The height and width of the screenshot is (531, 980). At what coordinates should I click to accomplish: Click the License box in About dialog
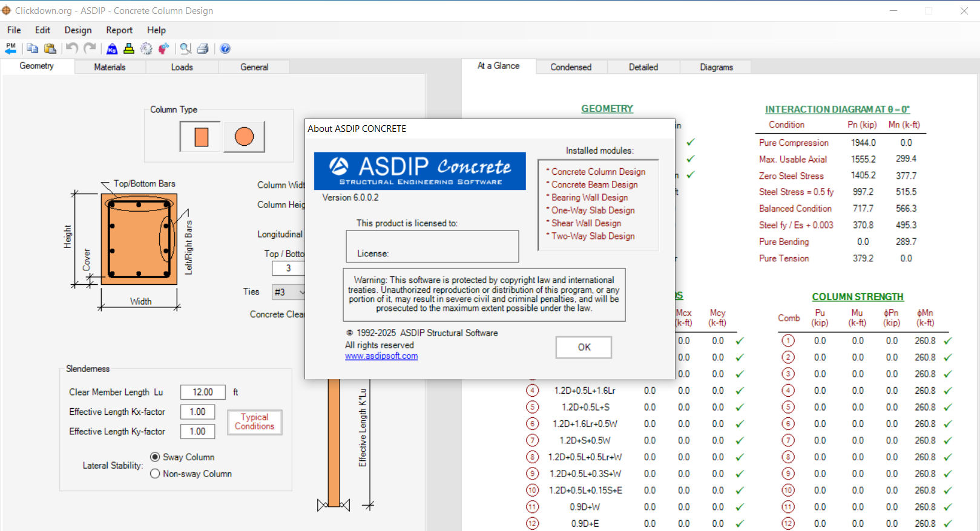click(432, 246)
